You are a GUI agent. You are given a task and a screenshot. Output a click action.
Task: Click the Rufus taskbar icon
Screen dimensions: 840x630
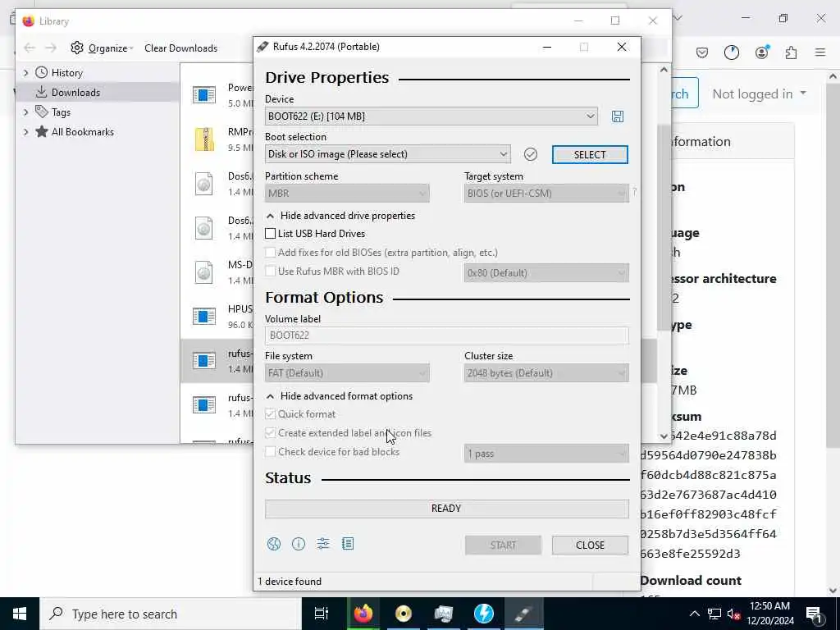(x=523, y=614)
